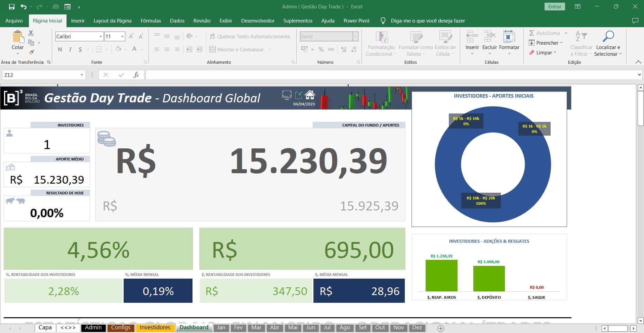Open the Desenvolvedor ribbon tab

(258, 20)
